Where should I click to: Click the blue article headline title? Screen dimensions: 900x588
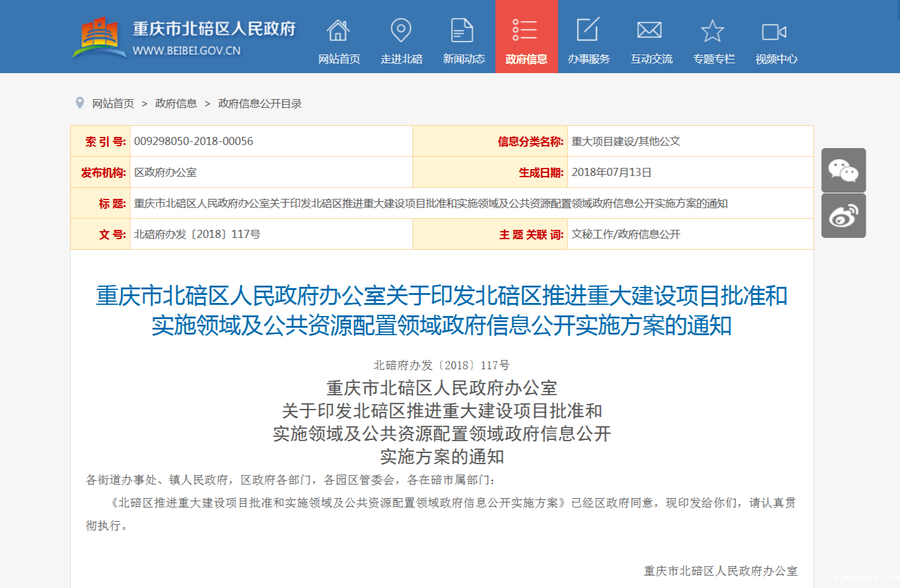441,310
